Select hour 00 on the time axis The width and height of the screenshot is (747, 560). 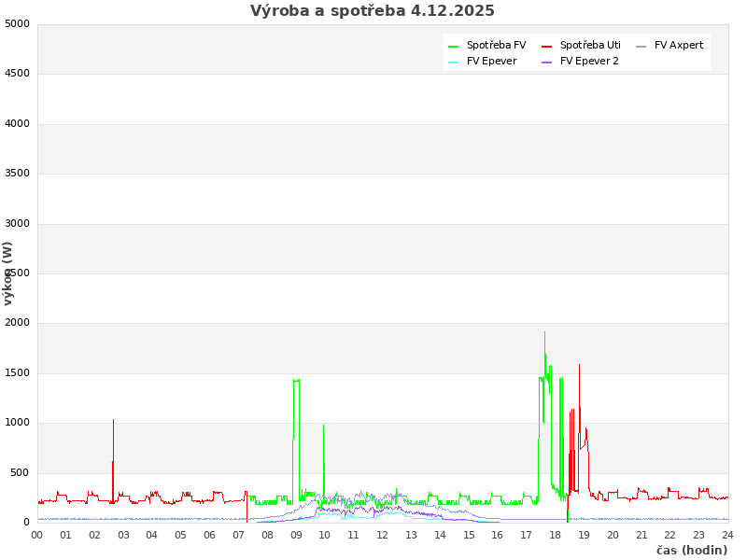(x=37, y=535)
